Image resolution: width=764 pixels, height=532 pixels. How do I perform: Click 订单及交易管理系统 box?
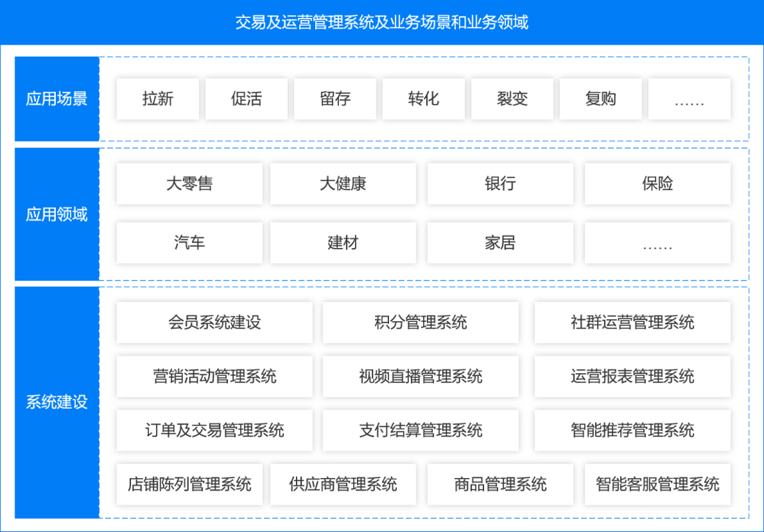tap(214, 431)
